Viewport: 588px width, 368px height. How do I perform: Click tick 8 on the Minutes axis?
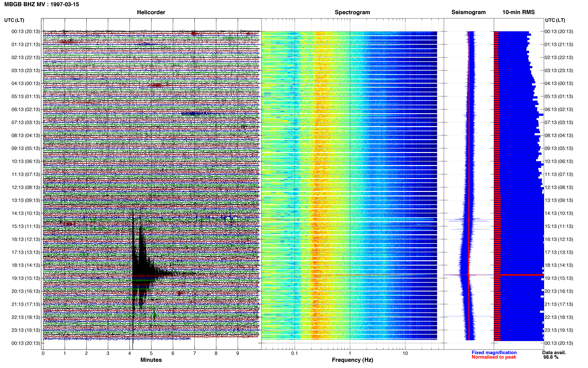pos(216,353)
